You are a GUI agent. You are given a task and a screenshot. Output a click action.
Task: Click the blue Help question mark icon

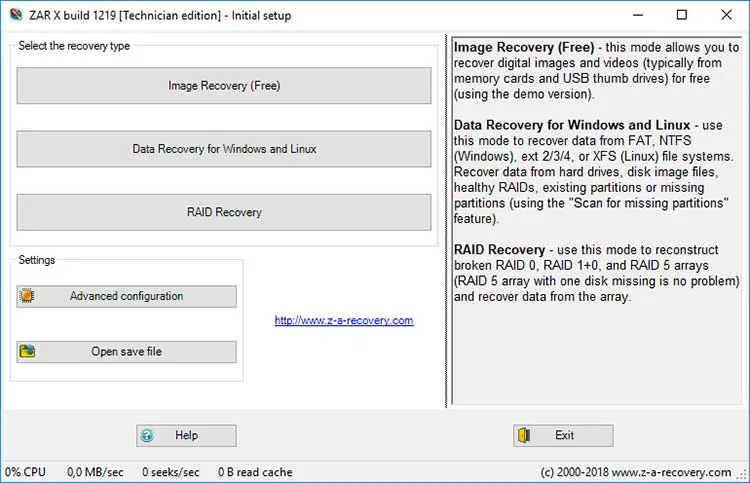(x=147, y=436)
